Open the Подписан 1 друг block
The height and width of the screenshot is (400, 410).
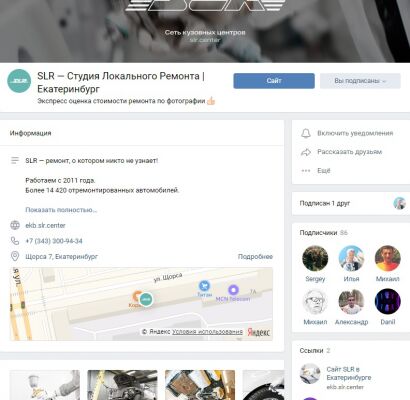point(351,203)
